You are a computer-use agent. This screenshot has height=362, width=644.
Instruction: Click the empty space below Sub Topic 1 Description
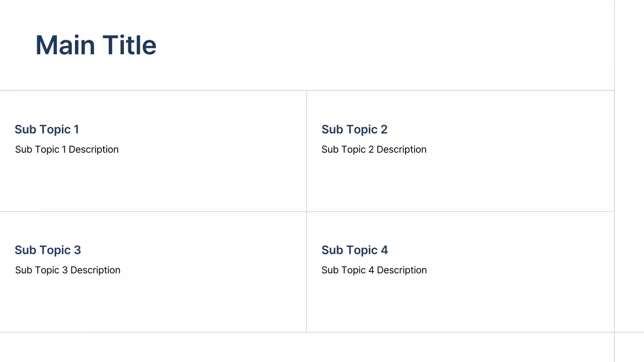point(151,184)
